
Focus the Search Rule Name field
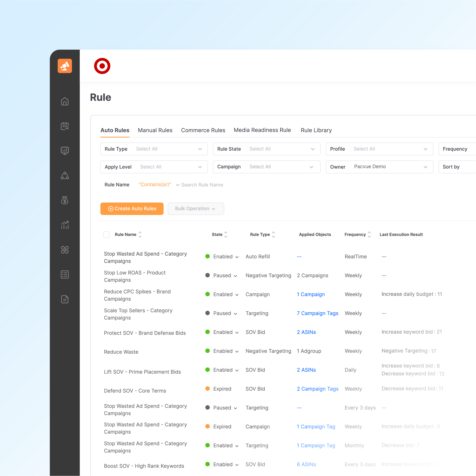[x=202, y=185]
